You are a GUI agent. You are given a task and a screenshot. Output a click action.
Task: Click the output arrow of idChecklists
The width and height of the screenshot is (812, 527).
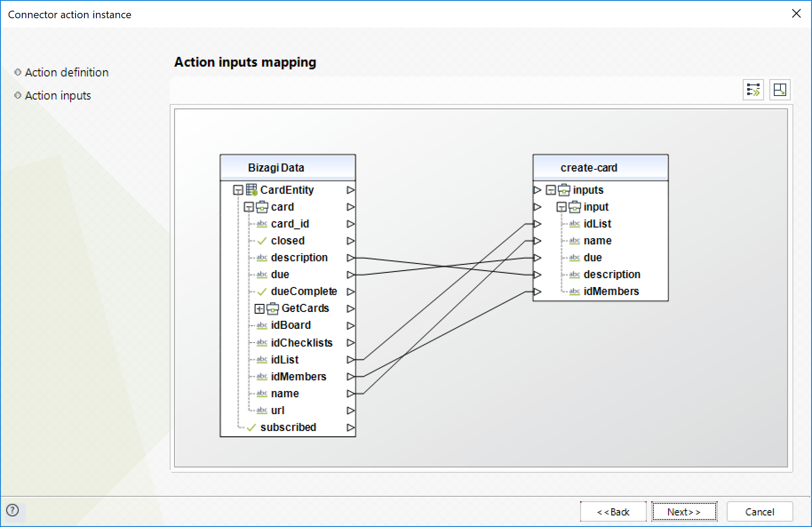(350, 342)
